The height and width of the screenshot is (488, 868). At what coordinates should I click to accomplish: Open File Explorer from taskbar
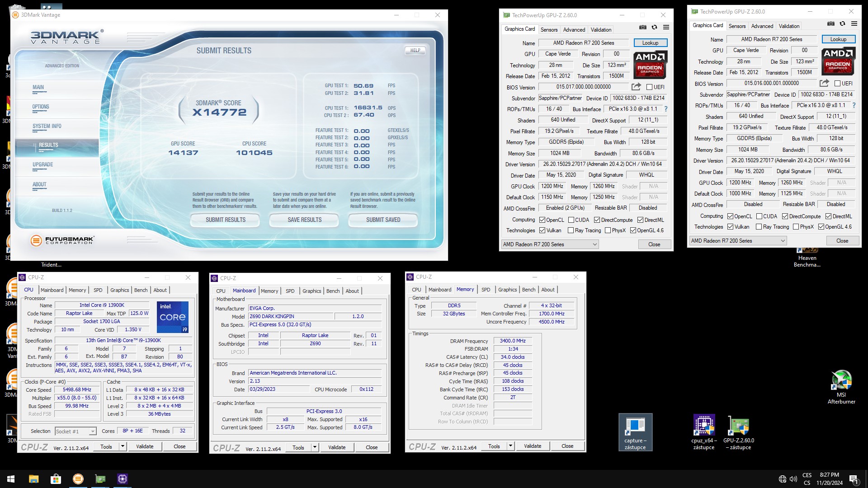coord(33,479)
